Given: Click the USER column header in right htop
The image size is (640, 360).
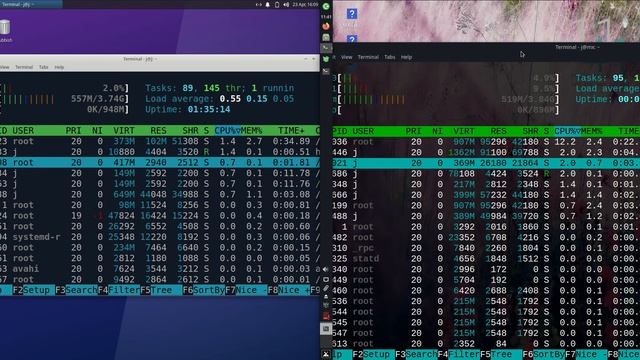Looking at the screenshot, I should [363, 131].
